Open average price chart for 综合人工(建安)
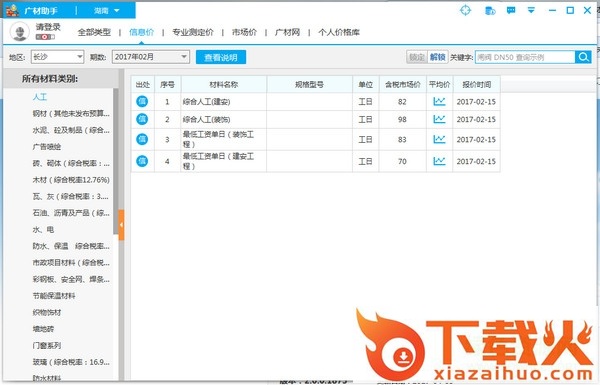Viewport: 600px width, 385px height. 439,101
